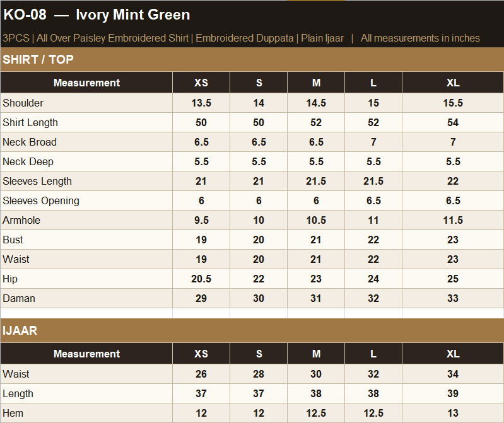Select the Armhole row label
Screen dimensions: 504x423
pyautogui.click(x=21, y=221)
